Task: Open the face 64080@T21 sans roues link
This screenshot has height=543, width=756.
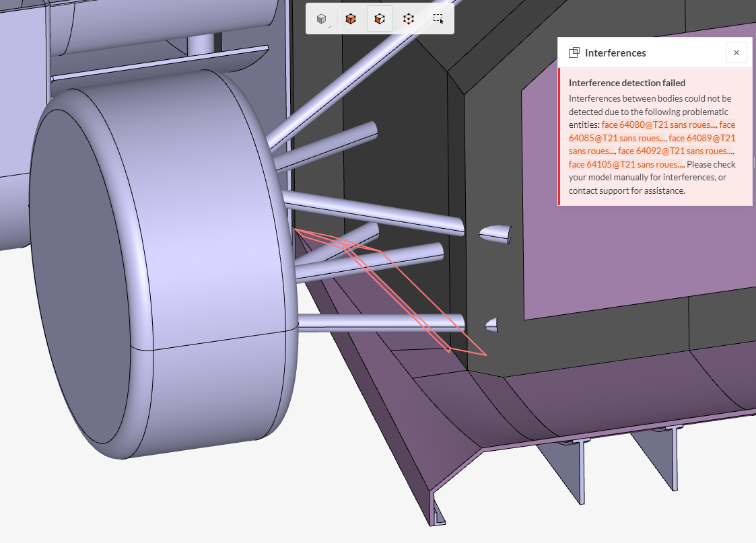Action: click(x=656, y=124)
